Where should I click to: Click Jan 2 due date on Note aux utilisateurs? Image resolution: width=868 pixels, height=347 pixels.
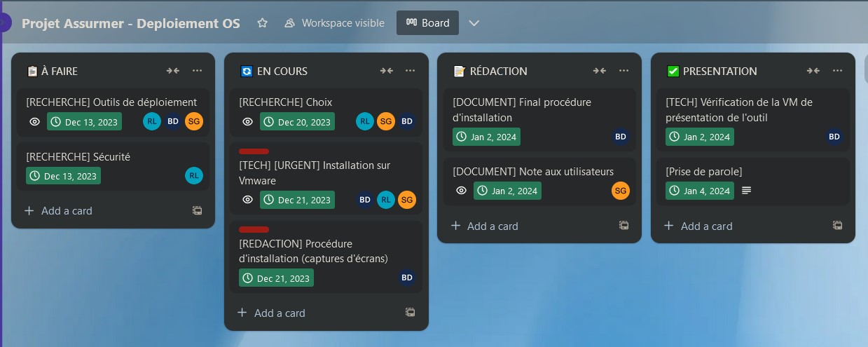507,191
